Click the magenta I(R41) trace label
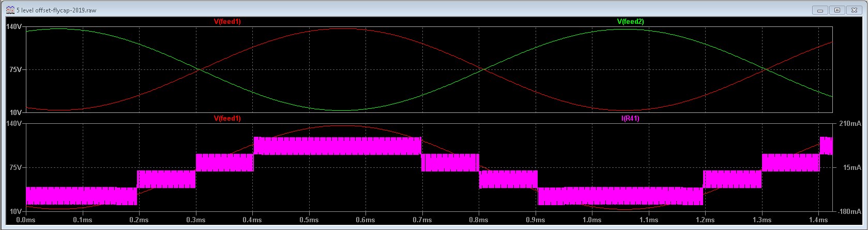Viewport: 868px width, 230px height. [x=630, y=119]
